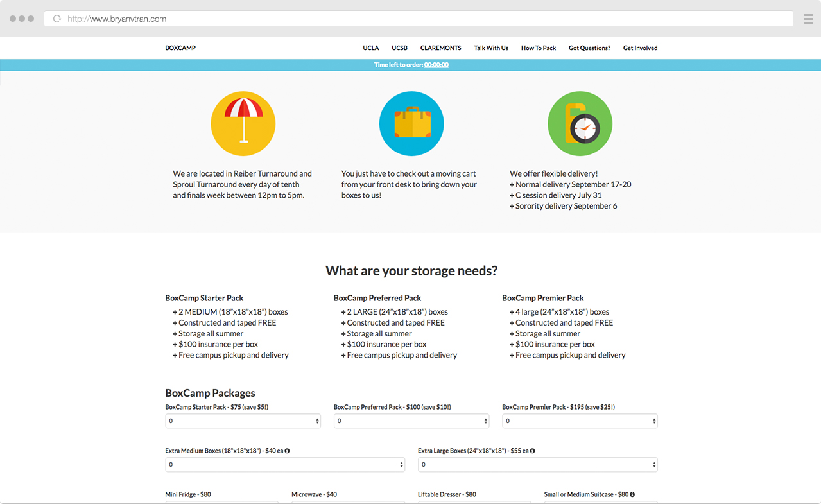Click info icon beside Extra Large Boxes
The width and height of the screenshot is (821, 504).
pos(533,451)
